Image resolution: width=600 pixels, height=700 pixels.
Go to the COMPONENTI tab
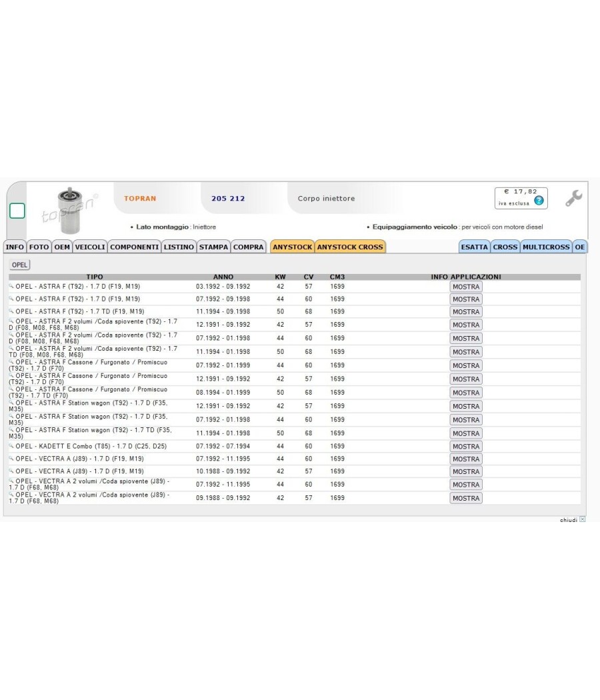(135, 247)
